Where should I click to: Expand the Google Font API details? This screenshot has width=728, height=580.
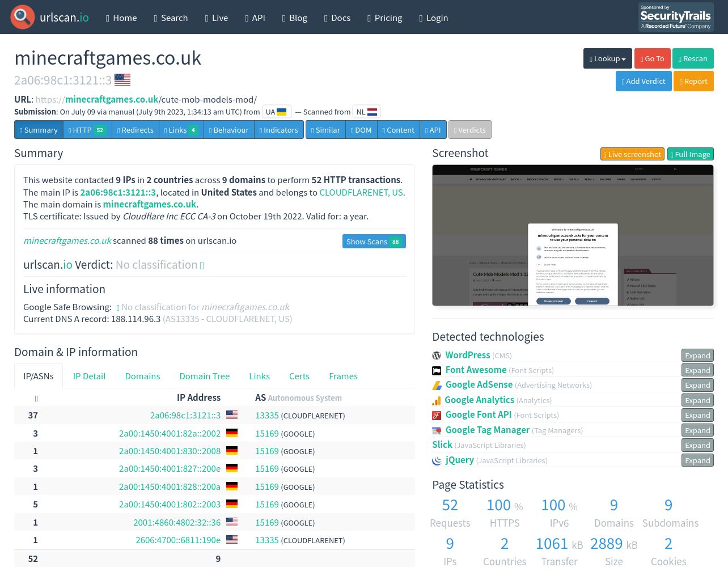click(697, 415)
